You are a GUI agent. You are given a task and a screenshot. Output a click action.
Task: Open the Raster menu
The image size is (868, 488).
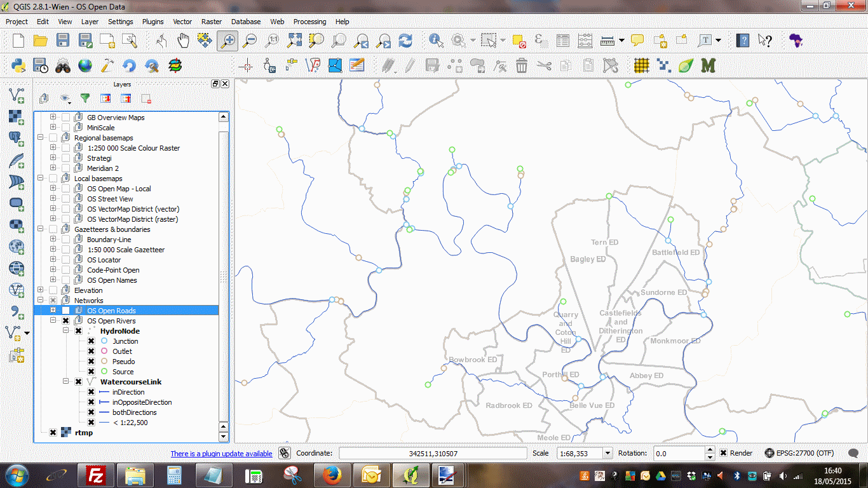tap(212, 22)
